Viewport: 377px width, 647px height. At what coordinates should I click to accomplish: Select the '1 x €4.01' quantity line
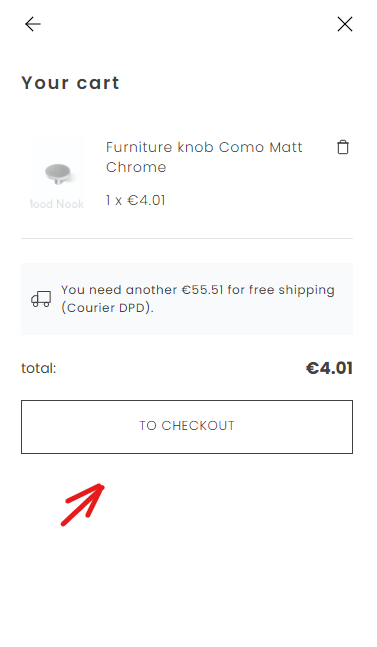(135, 201)
